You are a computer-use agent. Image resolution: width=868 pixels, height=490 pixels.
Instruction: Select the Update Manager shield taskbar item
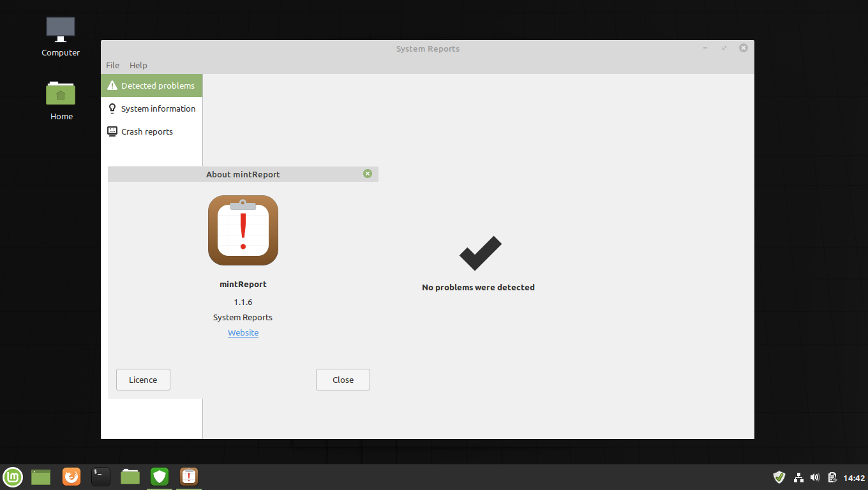[160, 477]
